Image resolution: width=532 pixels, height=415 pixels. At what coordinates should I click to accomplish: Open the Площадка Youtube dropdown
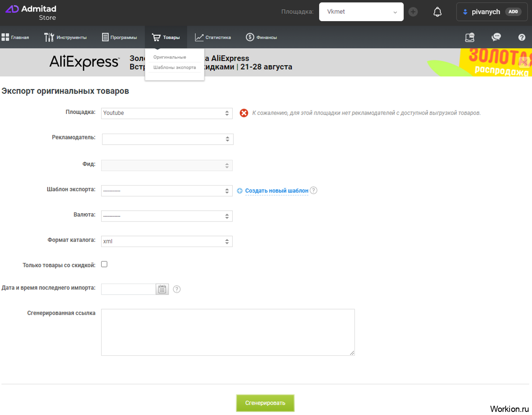pyautogui.click(x=167, y=113)
